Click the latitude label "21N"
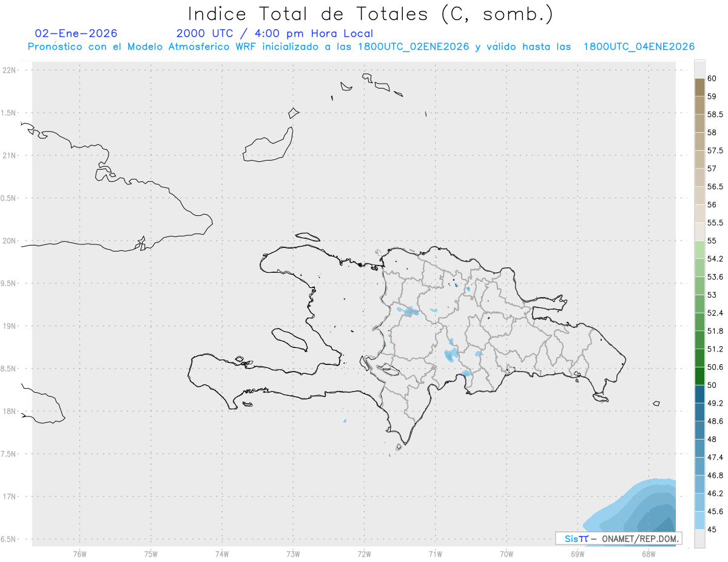This screenshot has height=562, width=728. click(x=10, y=155)
